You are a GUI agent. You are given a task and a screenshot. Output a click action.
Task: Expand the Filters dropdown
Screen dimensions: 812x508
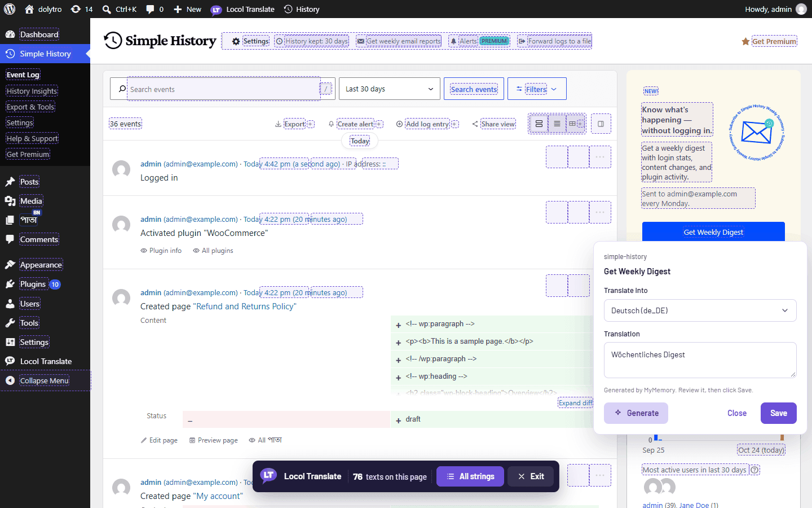pyautogui.click(x=537, y=89)
